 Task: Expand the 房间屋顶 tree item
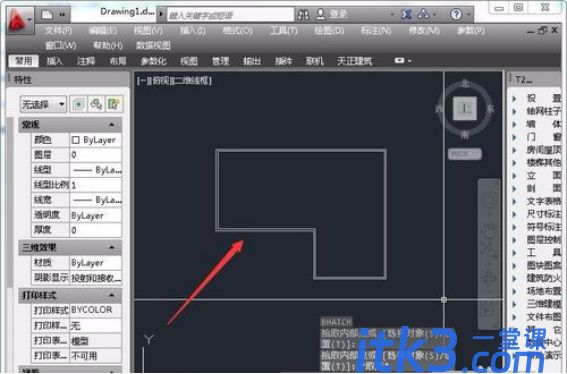coord(515,150)
